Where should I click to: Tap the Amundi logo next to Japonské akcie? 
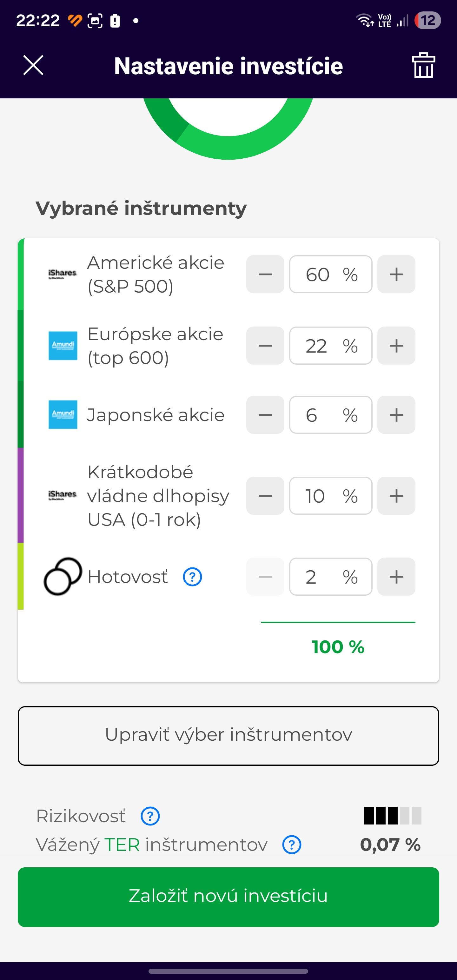(63, 414)
